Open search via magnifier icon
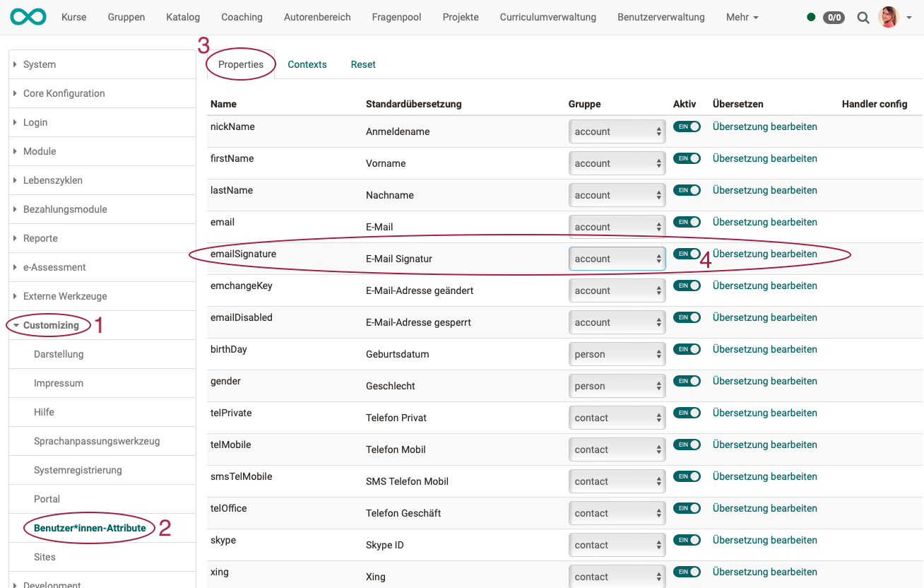The image size is (924, 588). point(863,18)
